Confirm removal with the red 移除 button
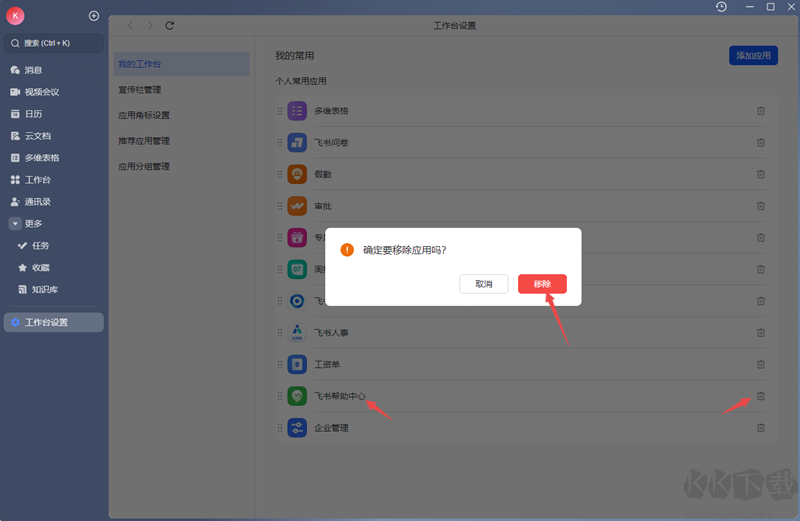 (x=542, y=284)
